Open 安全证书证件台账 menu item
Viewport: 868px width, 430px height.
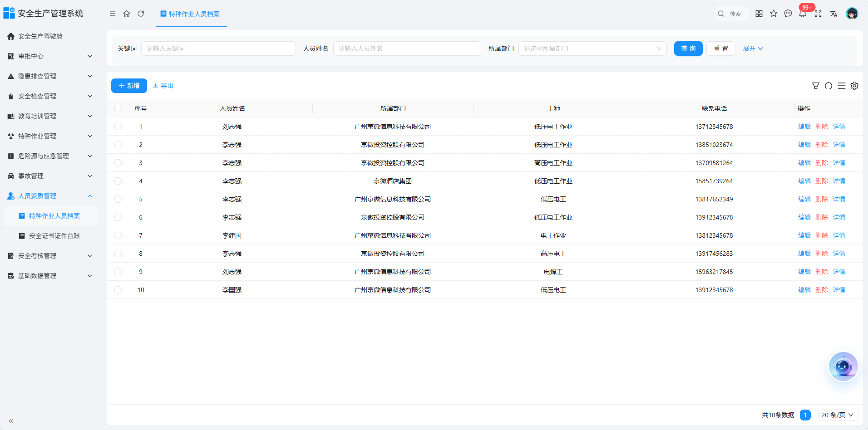pyautogui.click(x=51, y=236)
